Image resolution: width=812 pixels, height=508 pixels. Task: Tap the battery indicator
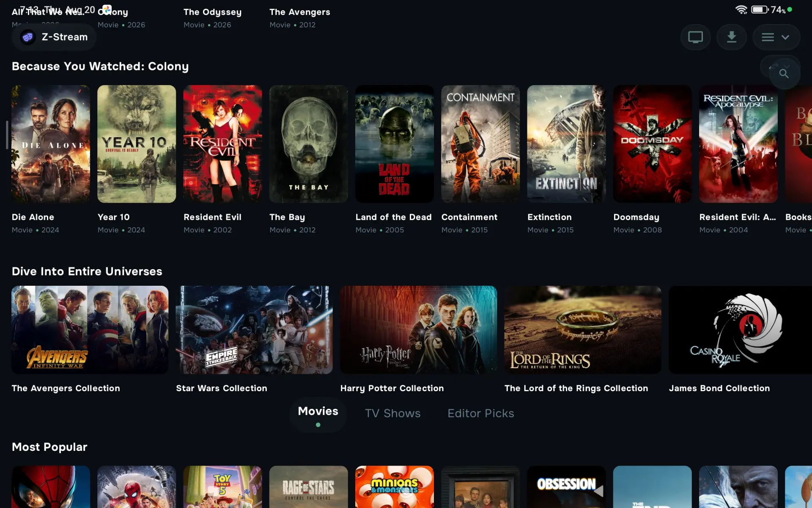[760, 9]
